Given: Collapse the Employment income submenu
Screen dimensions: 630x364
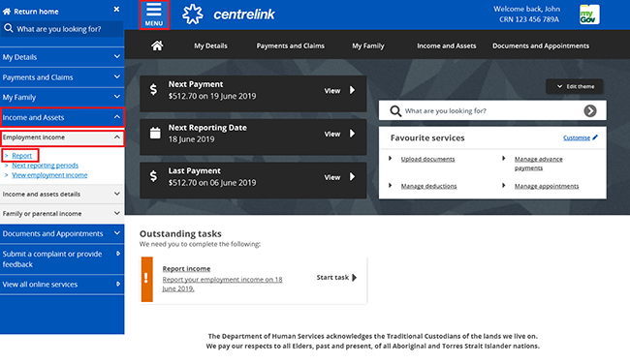Looking at the screenshot, I should pos(62,137).
